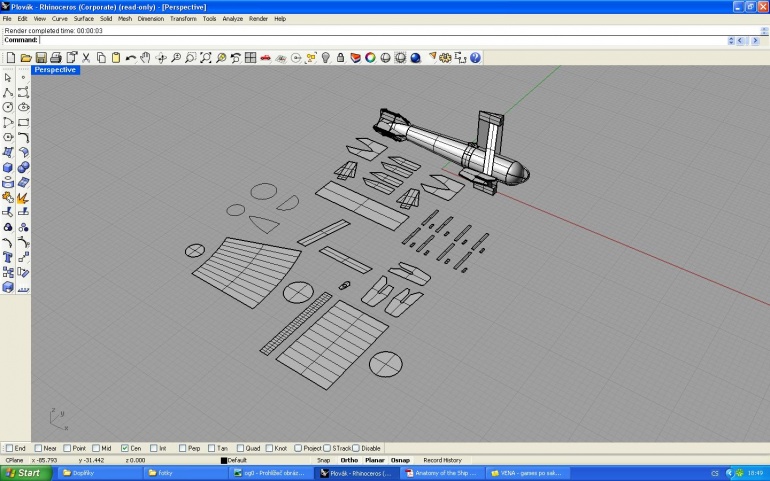
Task: Enable the Quad osnap checkbox
Action: click(x=240, y=448)
